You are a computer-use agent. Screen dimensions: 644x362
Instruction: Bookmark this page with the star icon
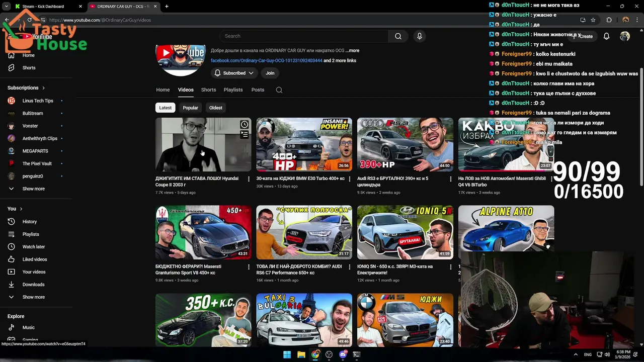pyautogui.click(x=593, y=20)
